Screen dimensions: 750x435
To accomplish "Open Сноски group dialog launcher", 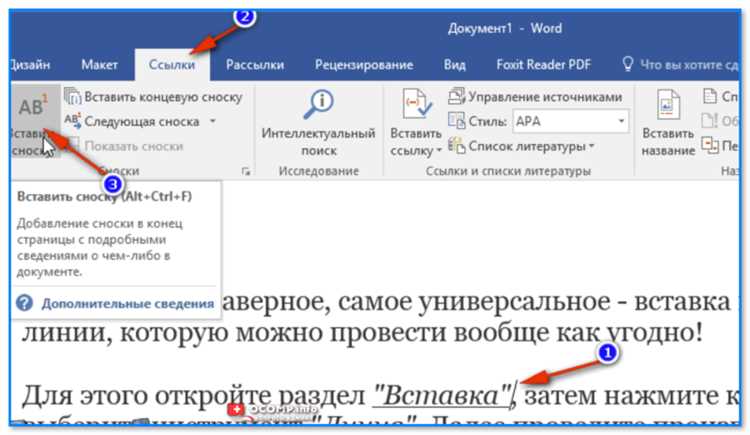I will (x=246, y=171).
